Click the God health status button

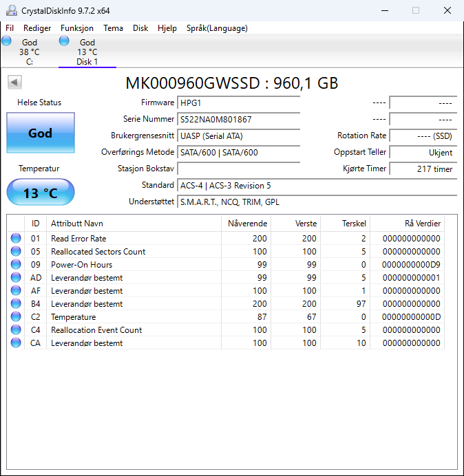pyautogui.click(x=41, y=133)
